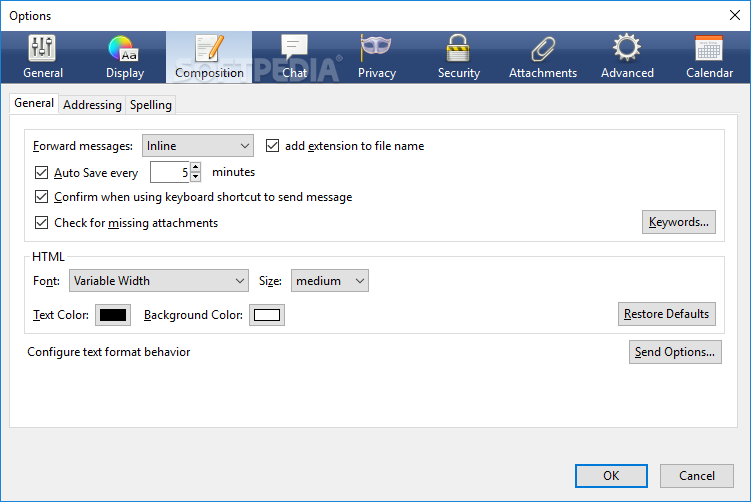Image resolution: width=751 pixels, height=502 pixels.
Task: Switch to the Addressing tab
Action: 92,105
